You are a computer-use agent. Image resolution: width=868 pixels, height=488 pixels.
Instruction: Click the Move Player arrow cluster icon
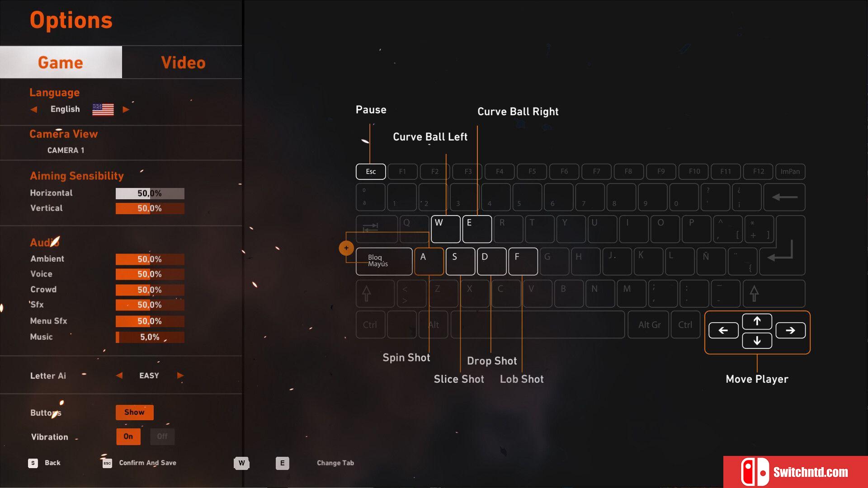tap(756, 329)
